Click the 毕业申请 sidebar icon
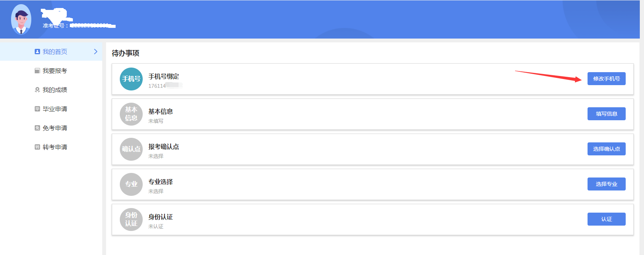Image resolution: width=644 pixels, height=255 pixels. pos(37,109)
